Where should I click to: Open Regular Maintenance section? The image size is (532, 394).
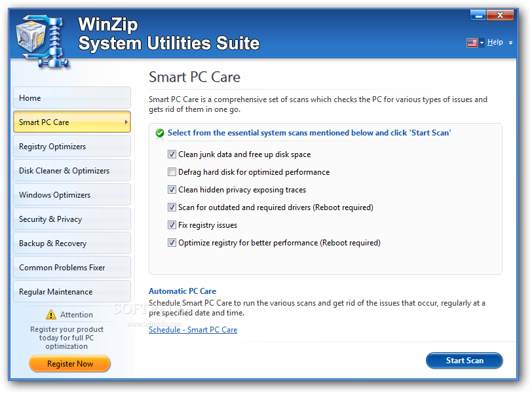point(72,292)
